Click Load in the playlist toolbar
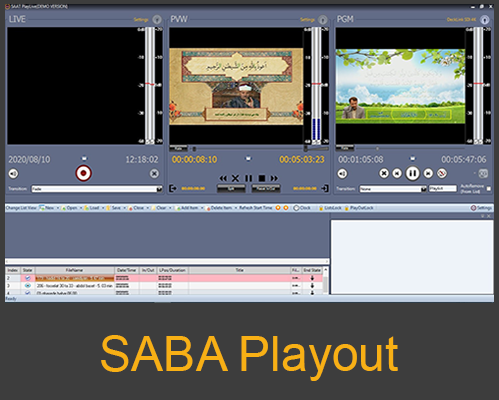Screen dimensions: 499x400 92,208
